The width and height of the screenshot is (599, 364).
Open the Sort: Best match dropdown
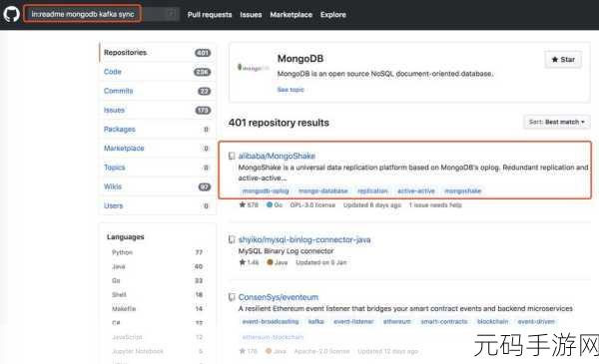557,122
